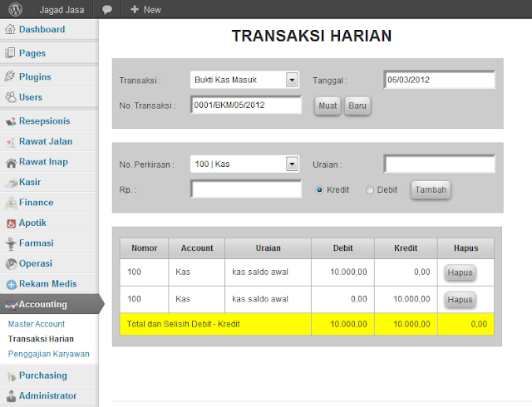This screenshot has width=532, height=407.
Task: Open the Dashboard menu item
Action: [42, 30]
